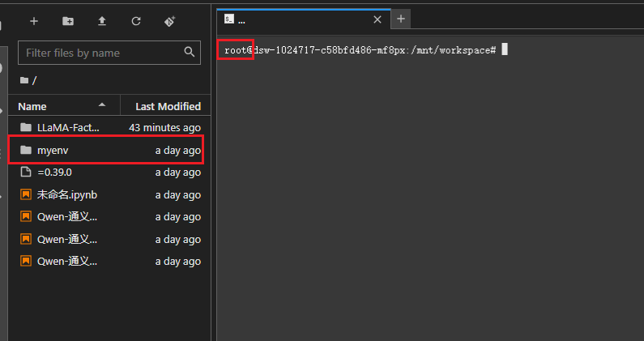Click the /mnt/workspace# path in terminal
Image resolution: width=644 pixels, height=341 pixels.
(x=454, y=50)
